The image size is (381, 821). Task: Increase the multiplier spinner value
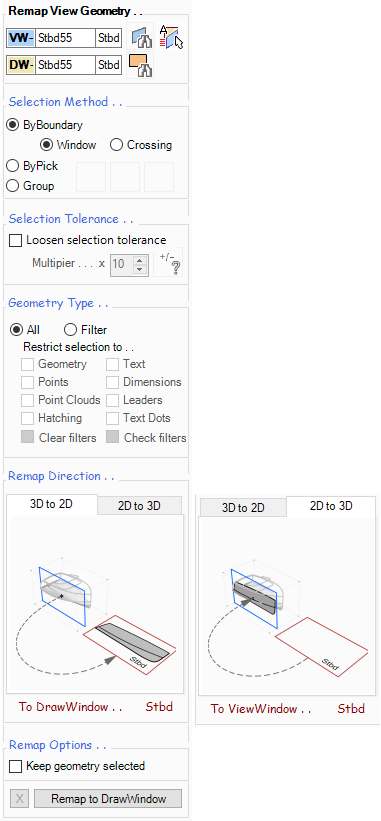point(139,259)
